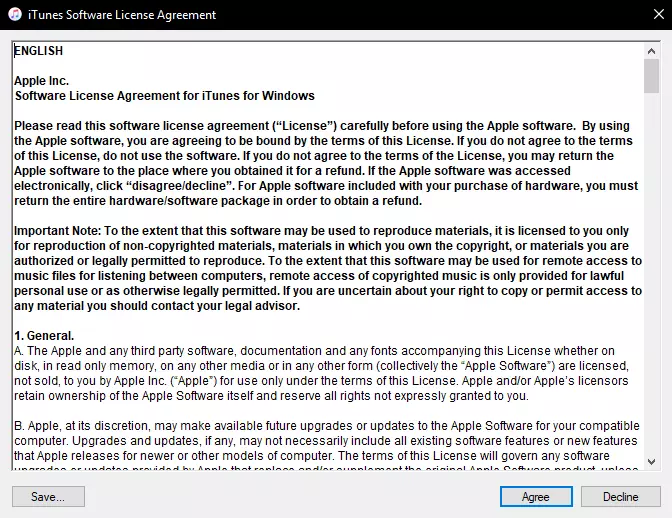Click line 'any material you should contact your legal advisor'

coord(157,306)
